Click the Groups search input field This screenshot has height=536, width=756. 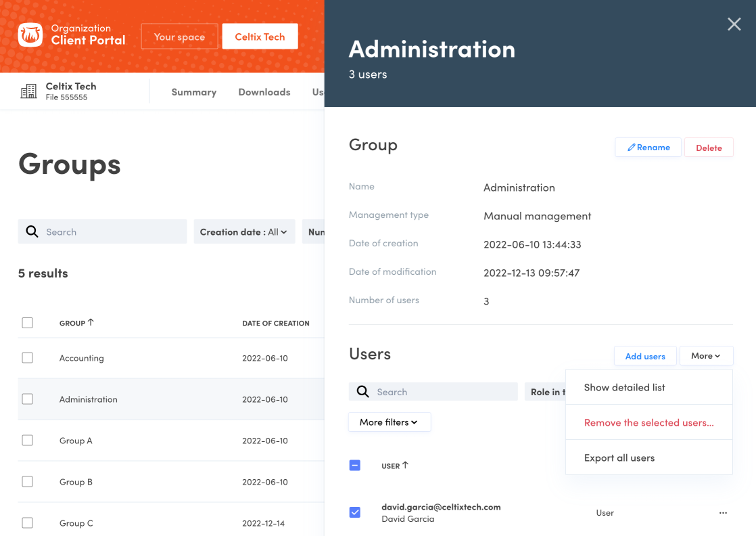point(112,232)
